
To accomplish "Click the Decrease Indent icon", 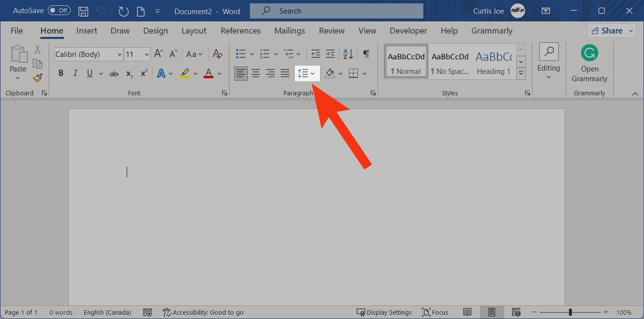I will pyautogui.click(x=316, y=54).
